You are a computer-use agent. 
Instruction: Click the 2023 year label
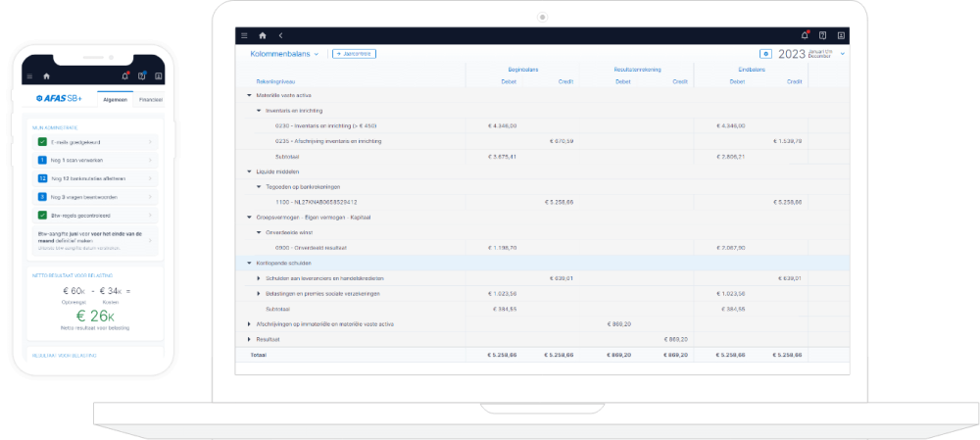pyautogui.click(x=791, y=54)
